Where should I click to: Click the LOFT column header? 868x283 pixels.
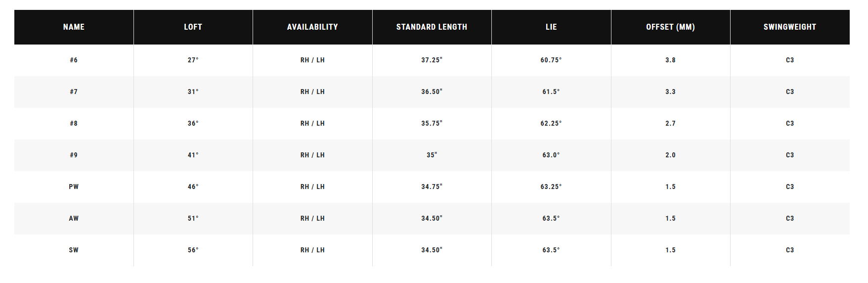[x=193, y=27]
